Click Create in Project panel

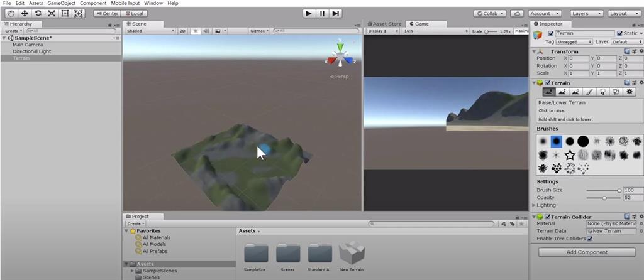pos(136,224)
